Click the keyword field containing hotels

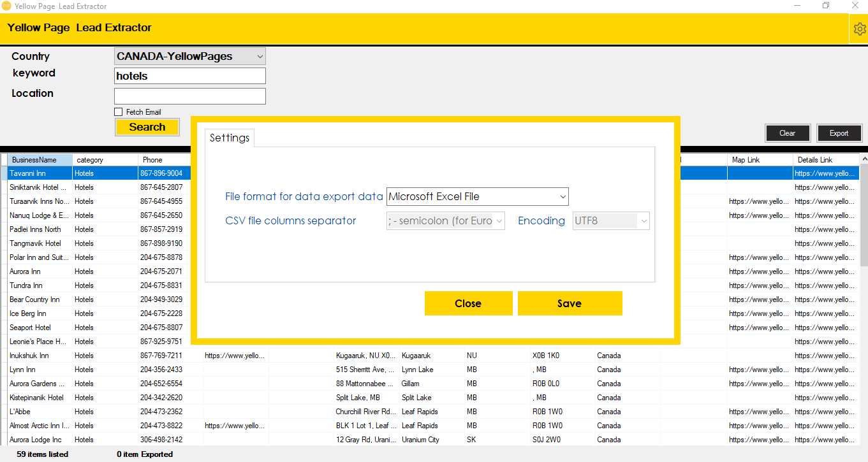[x=189, y=76]
